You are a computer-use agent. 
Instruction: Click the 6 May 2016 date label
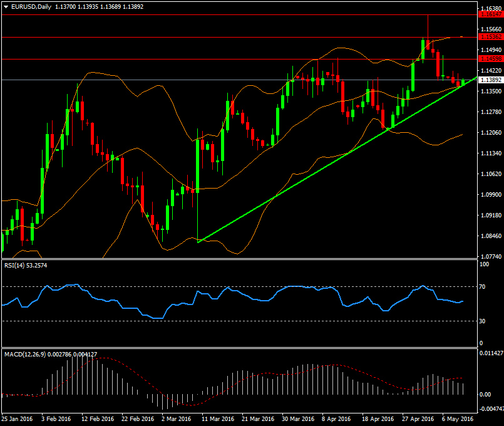coord(458,418)
